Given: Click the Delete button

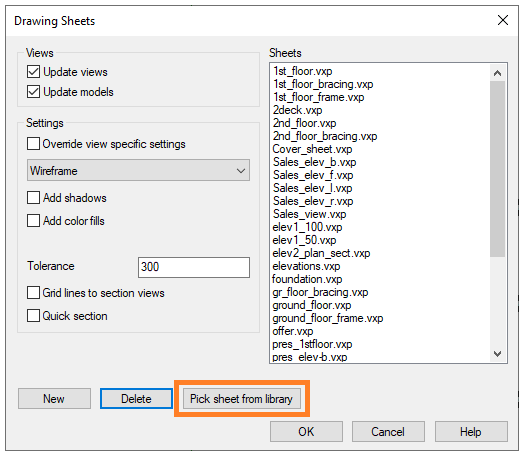Looking at the screenshot, I should pos(136,399).
